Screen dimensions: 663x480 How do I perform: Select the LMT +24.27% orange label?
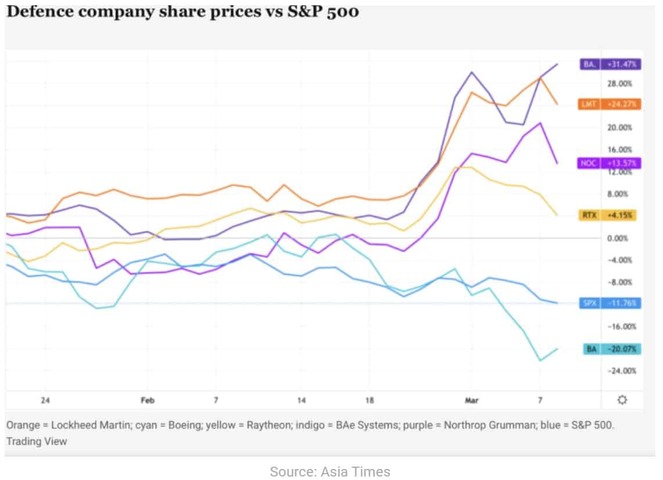pyautogui.click(x=609, y=104)
